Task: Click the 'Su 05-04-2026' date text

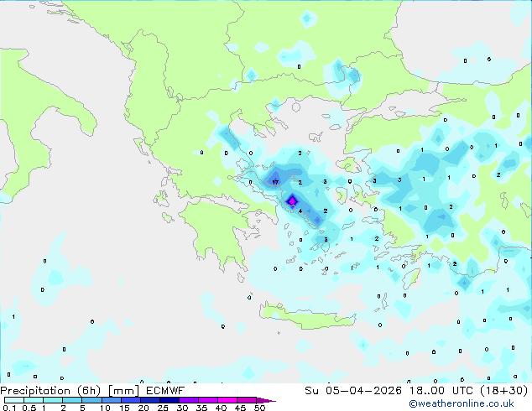Action: 353,391
